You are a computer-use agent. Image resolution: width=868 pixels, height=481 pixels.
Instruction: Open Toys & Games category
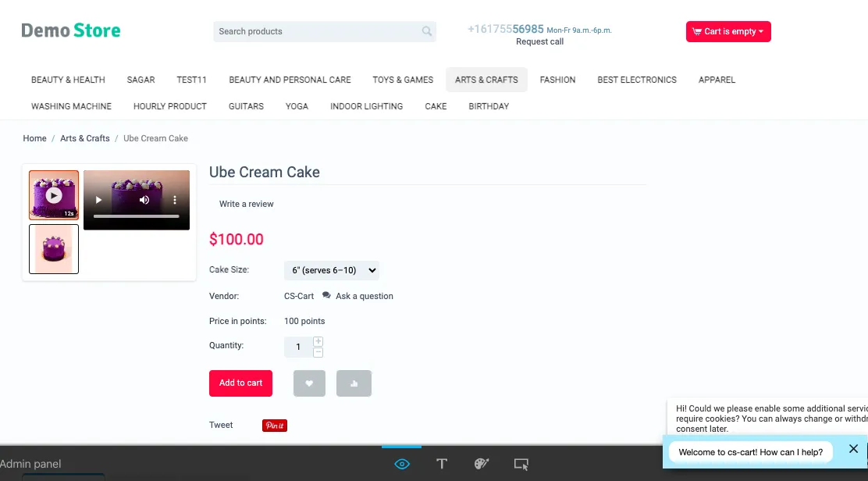click(x=403, y=80)
